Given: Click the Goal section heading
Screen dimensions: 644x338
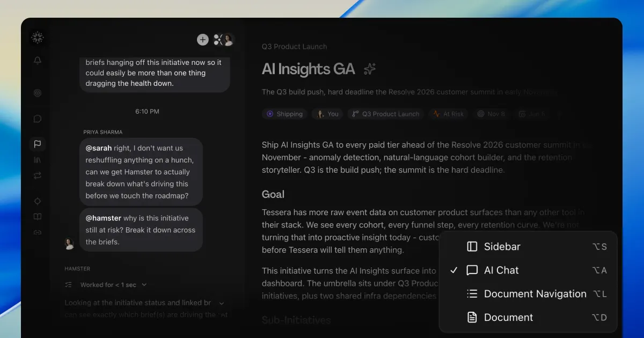Looking at the screenshot, I should 273,194.
